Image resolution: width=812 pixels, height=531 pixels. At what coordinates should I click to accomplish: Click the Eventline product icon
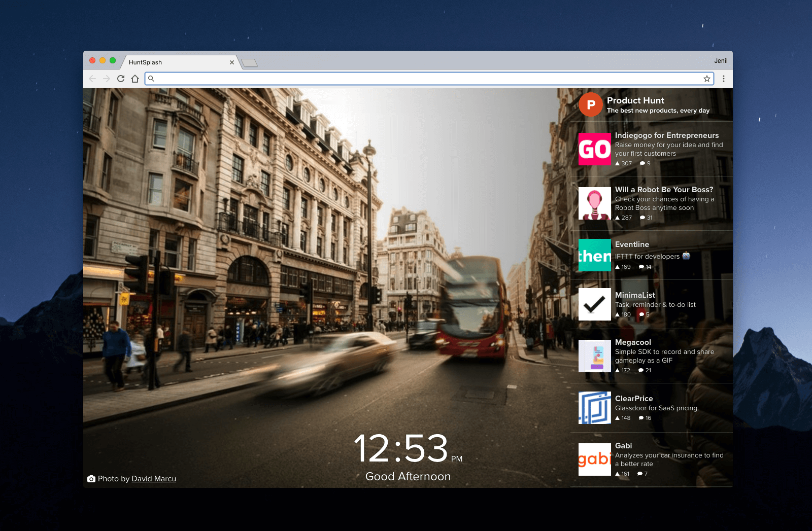tap(595, 255)
